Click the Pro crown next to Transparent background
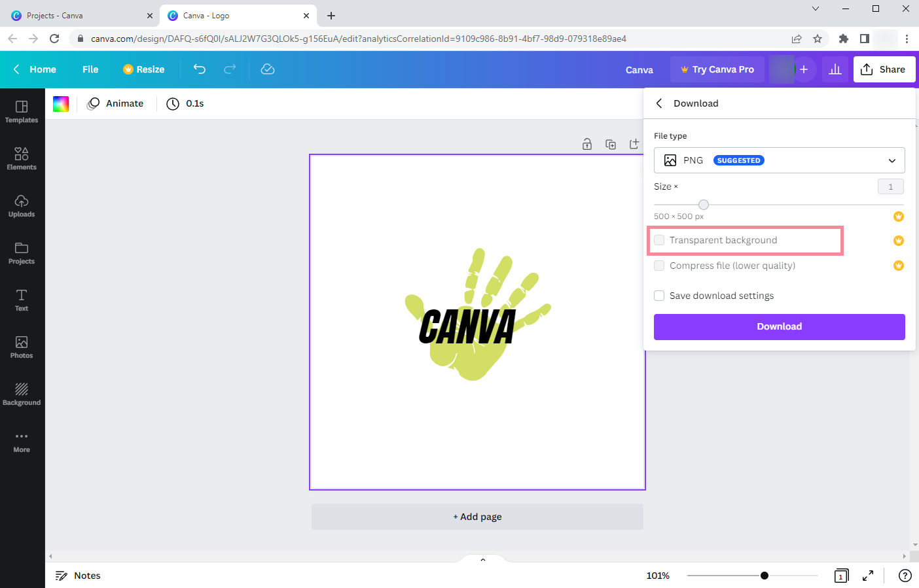Image resolution: width=919 pixels, height=588 pixels. [899, 240]
